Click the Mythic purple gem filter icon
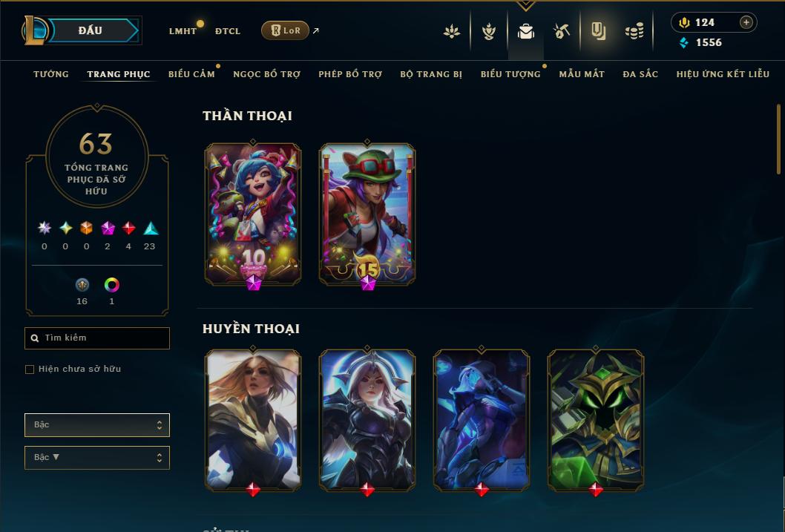Screen dimensions: 785x532 click(x=108, y=229)
